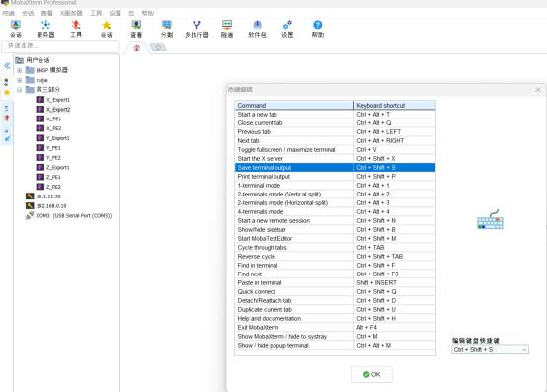Open the 服务器 servers toolbar icon

click(x=45, y=29)
